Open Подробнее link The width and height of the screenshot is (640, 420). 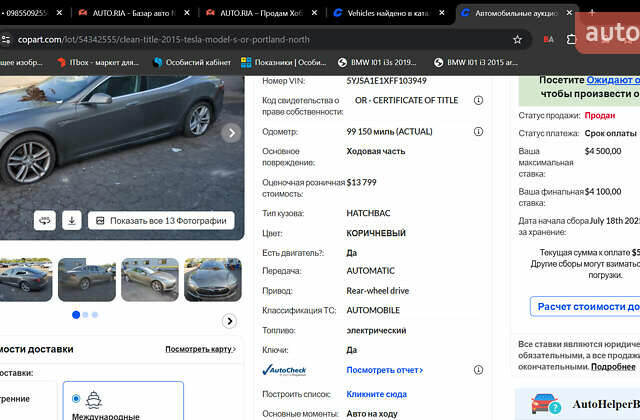(613, 367)
